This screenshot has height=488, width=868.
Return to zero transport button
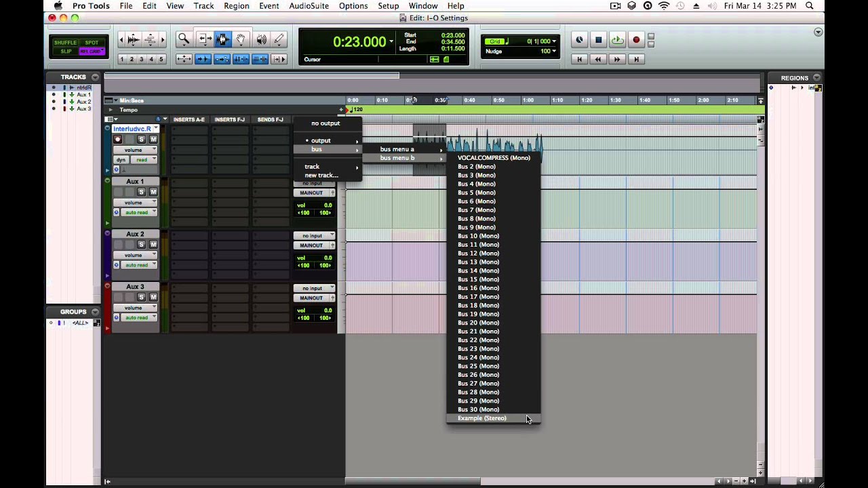[x=579, y=60]
